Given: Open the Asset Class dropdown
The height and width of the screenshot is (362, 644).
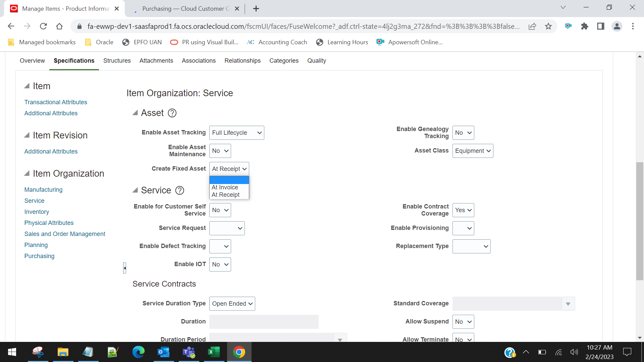Looking at the screenshot, I should (473, 151).
